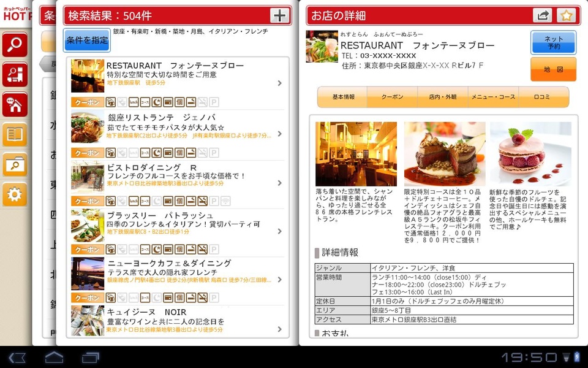Switch to the メニュー・コース tab
This screenshot has width=588, height=368.
point(494,97)
